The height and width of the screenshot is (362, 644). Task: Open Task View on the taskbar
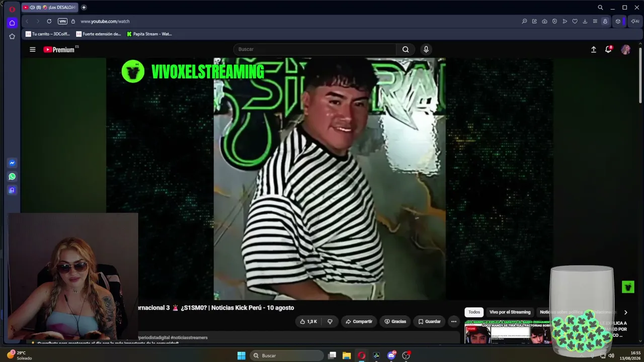(x=332, y=355)
